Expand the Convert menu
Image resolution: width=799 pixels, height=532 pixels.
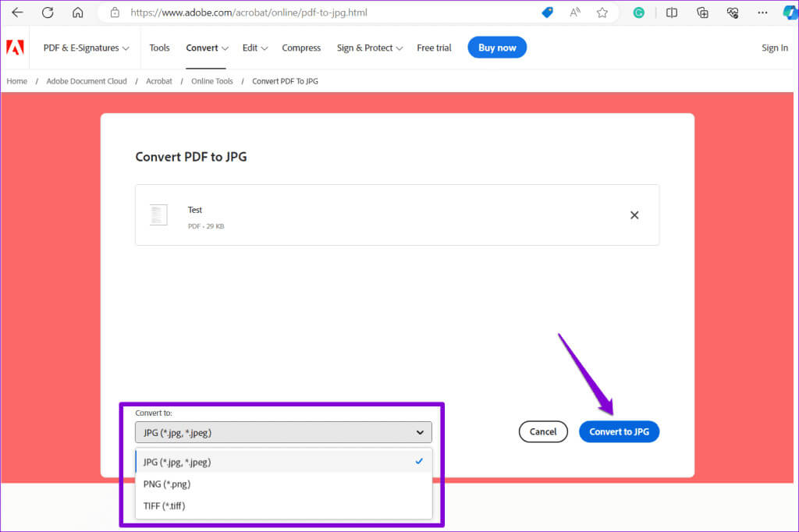207,48
